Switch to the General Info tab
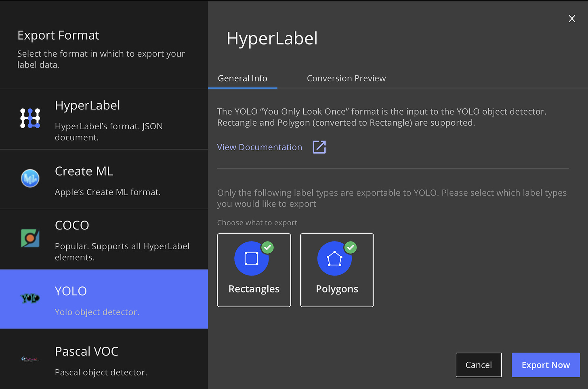 pyautogui.click(x=243, y=78)
